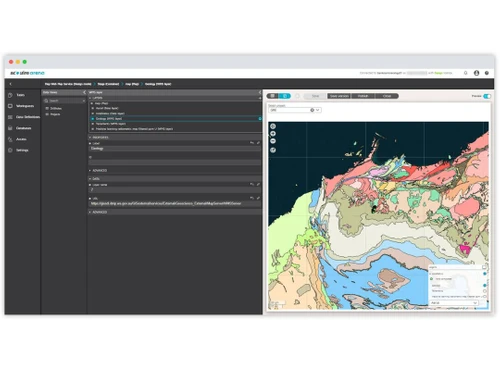Open the Databases sidebar icon
Viewport: 500px width, 375px height.
[x=10, y=128]
